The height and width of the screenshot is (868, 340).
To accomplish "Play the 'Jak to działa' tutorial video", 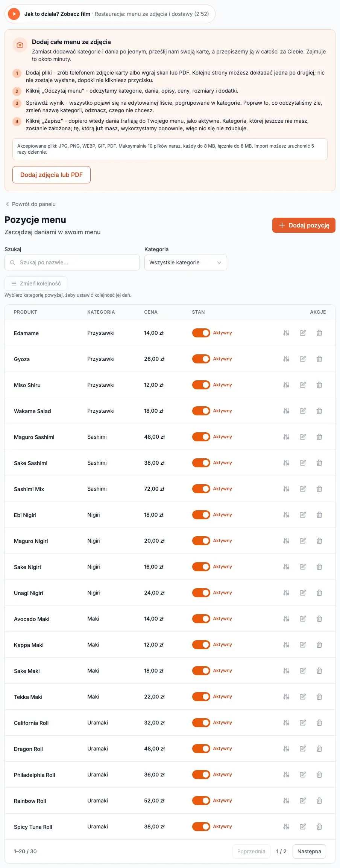I will (14, 14).
